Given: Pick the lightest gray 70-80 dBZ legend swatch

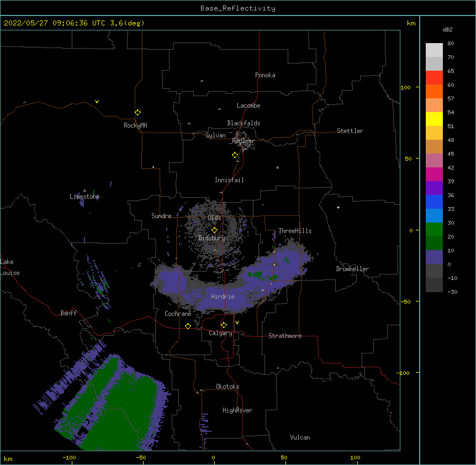Looking at the screenshot, I should click(434, 50).
